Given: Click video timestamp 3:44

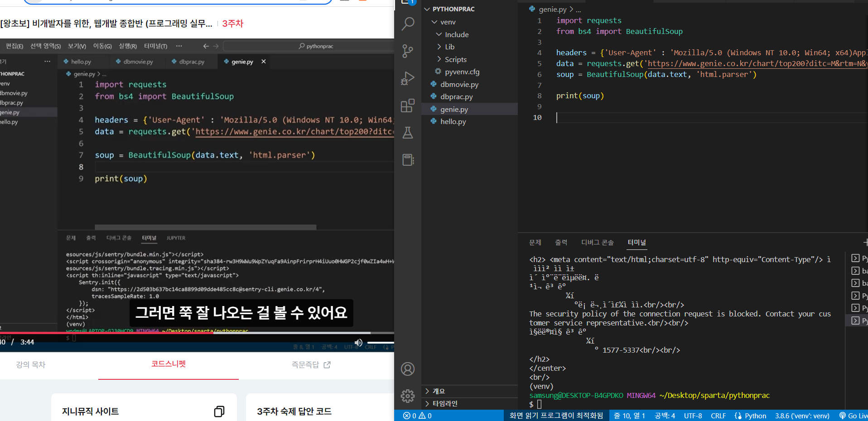Looking at the screenshot, I should pyautogui.click(x=27, y=342).
